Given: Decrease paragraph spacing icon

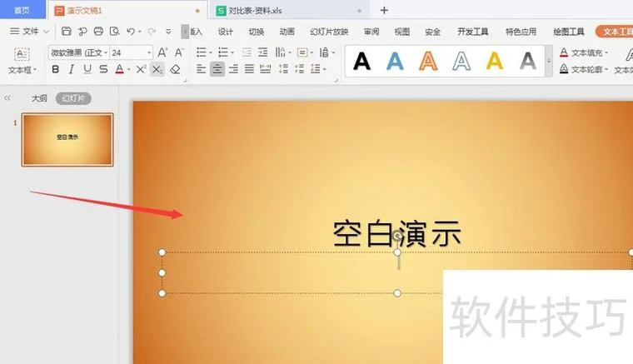Looking at the screenshot, I should 299,69.
